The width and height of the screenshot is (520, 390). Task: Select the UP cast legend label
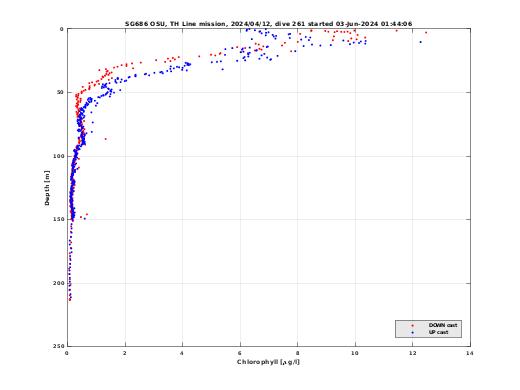point(438,332)
